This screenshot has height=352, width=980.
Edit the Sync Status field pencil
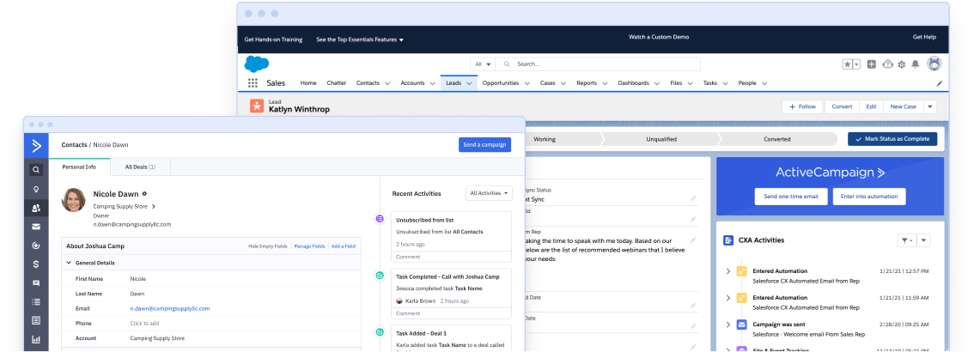693,198
